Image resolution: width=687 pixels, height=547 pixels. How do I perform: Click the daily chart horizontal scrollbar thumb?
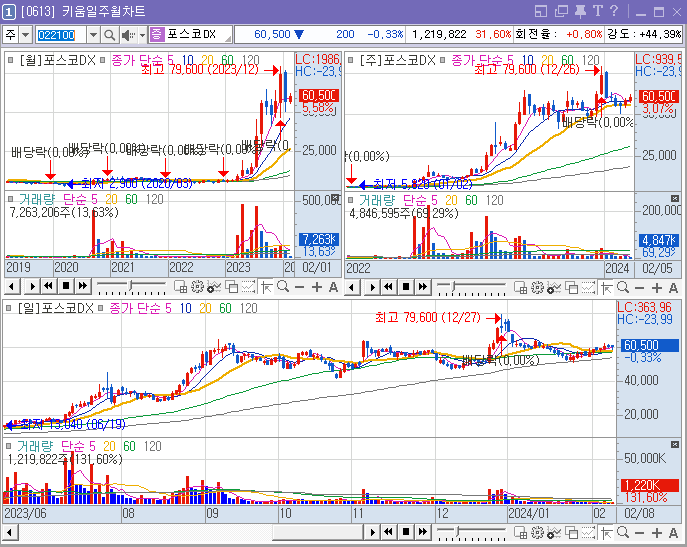click(318, 533)
